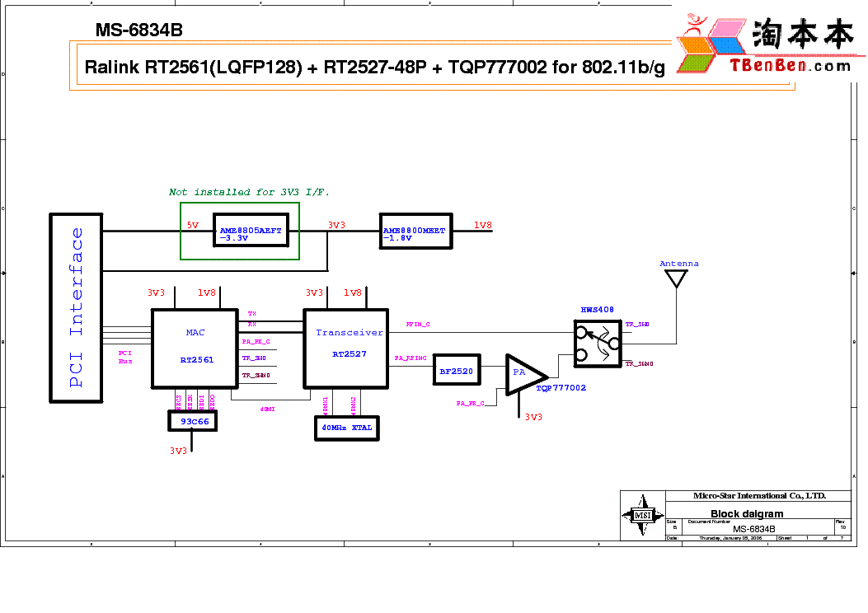Click the "PA_RFINC" signal label
Image resolution: width=868 pixels, height=613 pixels.
point(411,358)
